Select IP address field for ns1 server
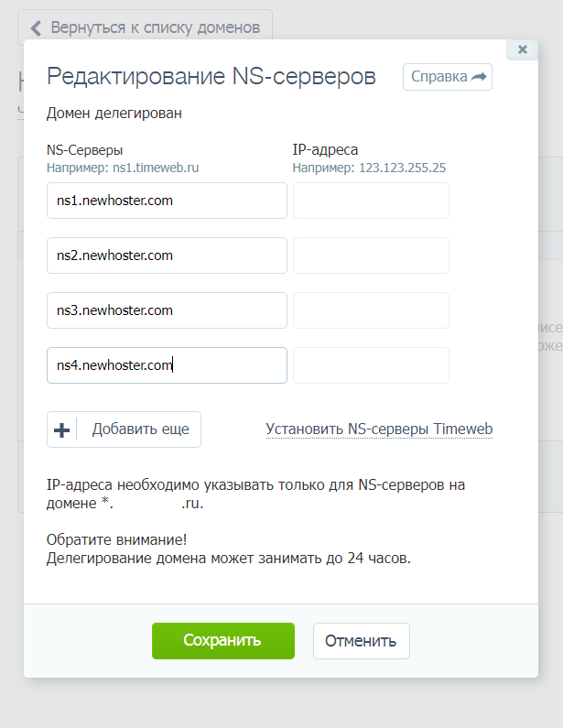 coord(371,201)
